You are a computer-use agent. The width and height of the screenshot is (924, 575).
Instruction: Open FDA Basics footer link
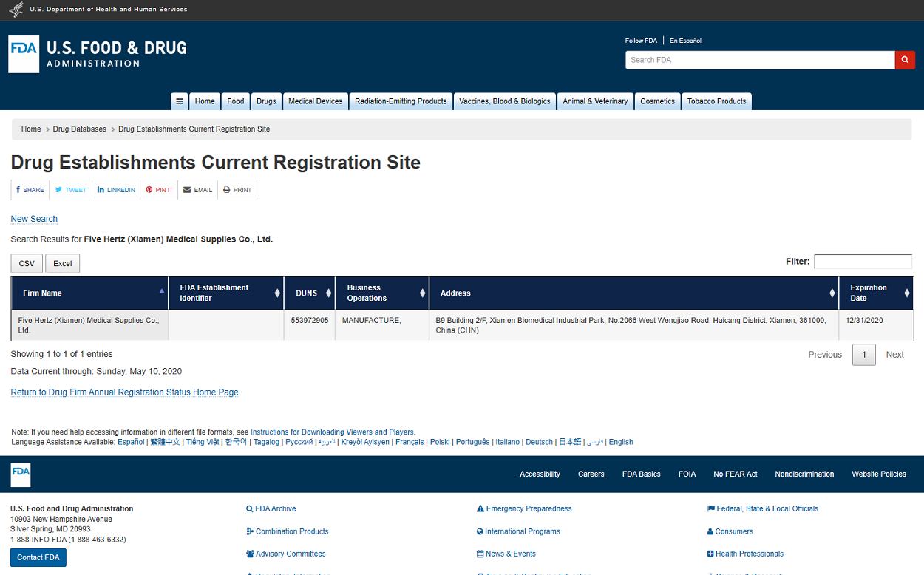(641, 474)
